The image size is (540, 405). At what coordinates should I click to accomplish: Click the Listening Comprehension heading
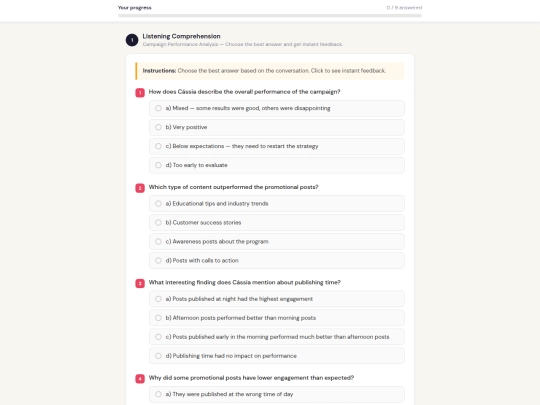(181, 36)
